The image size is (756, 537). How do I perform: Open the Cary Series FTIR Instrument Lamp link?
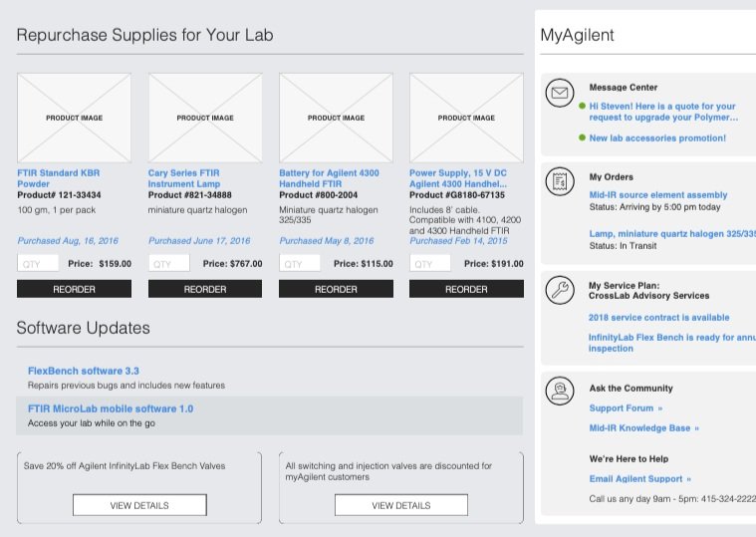(184, 178)
